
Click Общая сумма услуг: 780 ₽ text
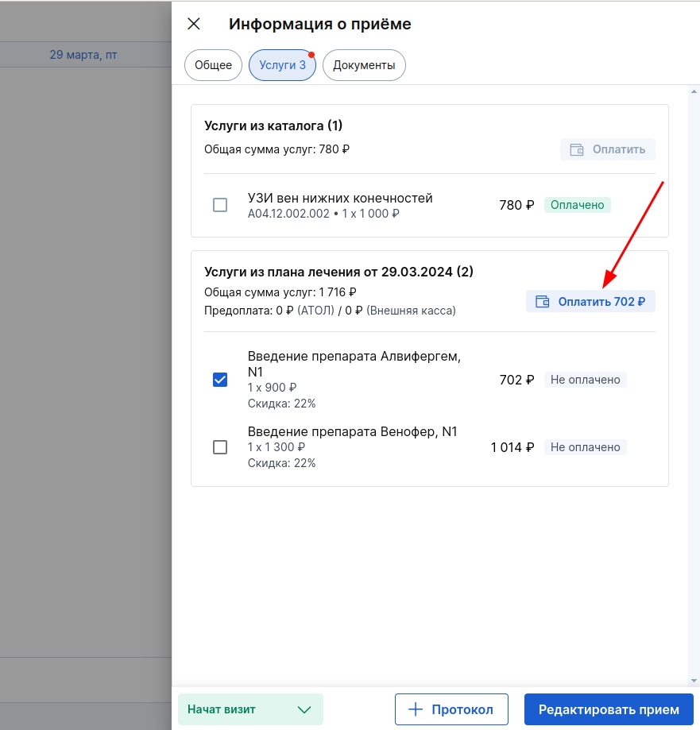point(277,149)
